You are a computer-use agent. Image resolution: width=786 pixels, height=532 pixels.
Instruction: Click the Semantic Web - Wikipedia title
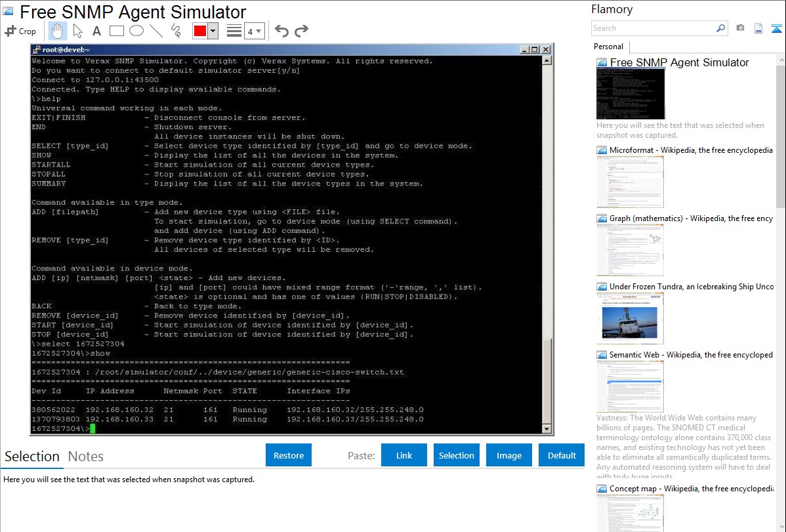click(x=691, y=355)
